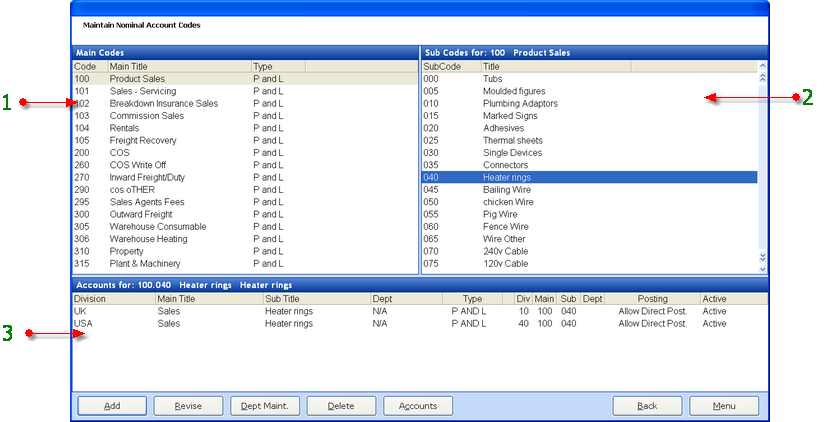This screenshot has width=828, height=422.
Task: Open the Accounts button
Action: (x=418, y=406)
